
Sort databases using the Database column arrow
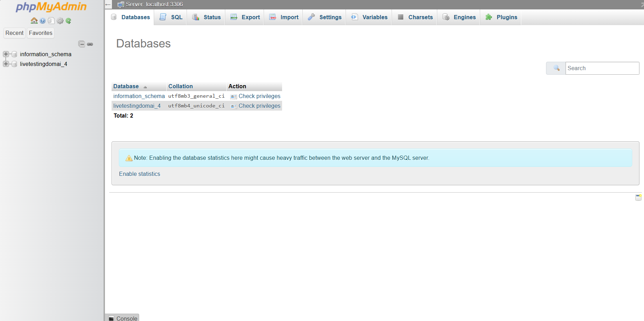[145, 87]
